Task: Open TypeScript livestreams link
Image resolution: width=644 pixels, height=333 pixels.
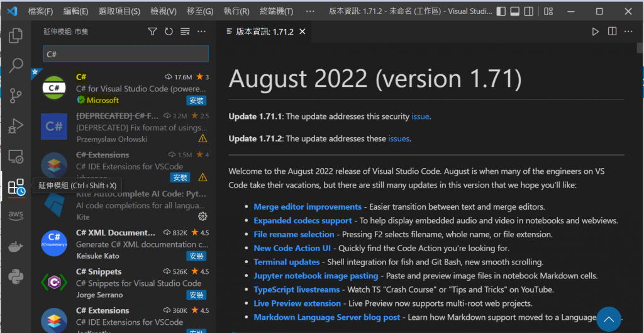Action: pos(297,290)
